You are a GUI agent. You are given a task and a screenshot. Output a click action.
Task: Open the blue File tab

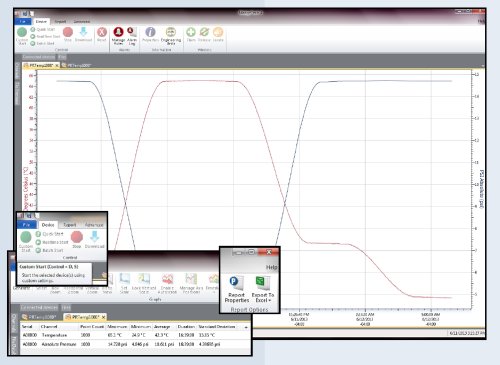click(23, 21)
